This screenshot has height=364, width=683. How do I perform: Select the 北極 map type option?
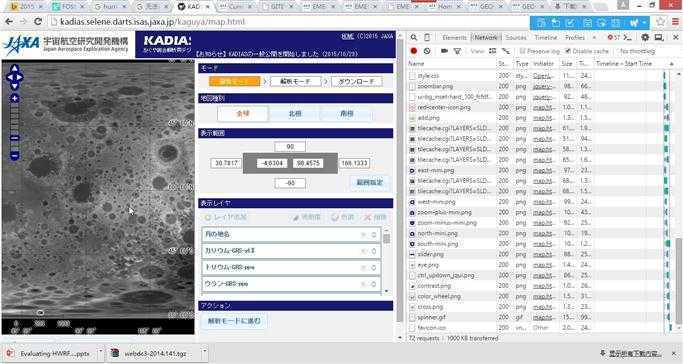coord(295,114)
